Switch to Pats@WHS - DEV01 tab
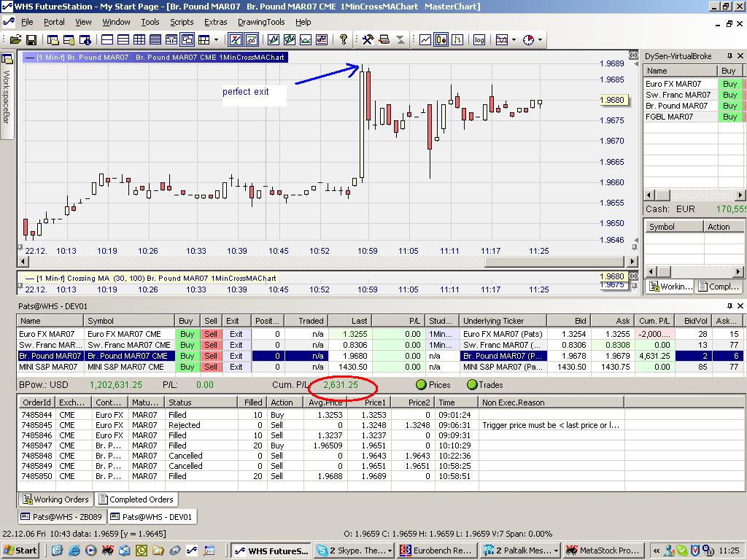The height and width of the screenshot is (560, 747). [152, 517]
